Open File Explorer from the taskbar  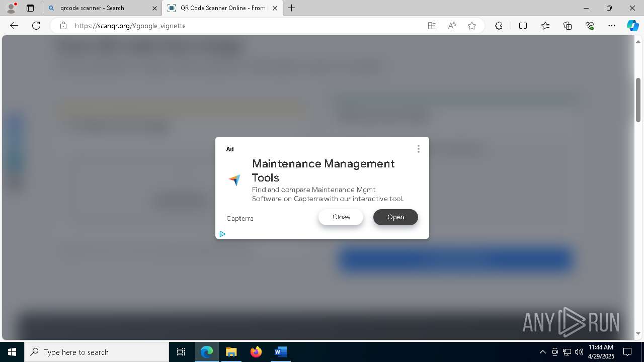[x=231, y=352]
